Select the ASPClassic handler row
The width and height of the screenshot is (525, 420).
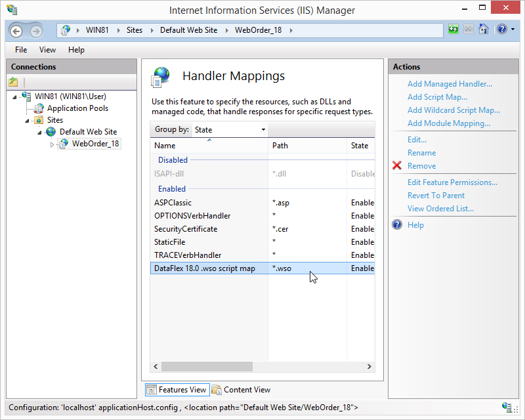(x=262, y=203)
